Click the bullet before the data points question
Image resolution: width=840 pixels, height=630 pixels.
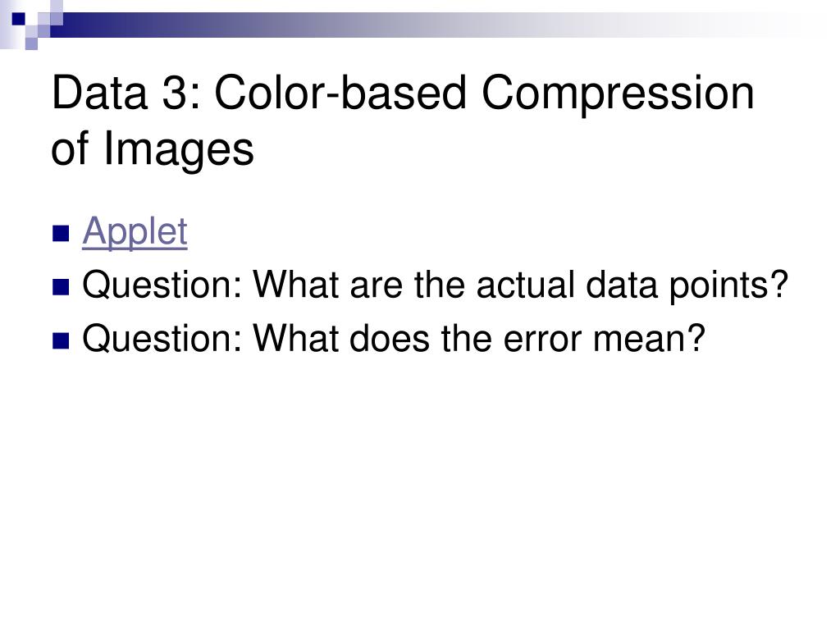click(61, 287)
